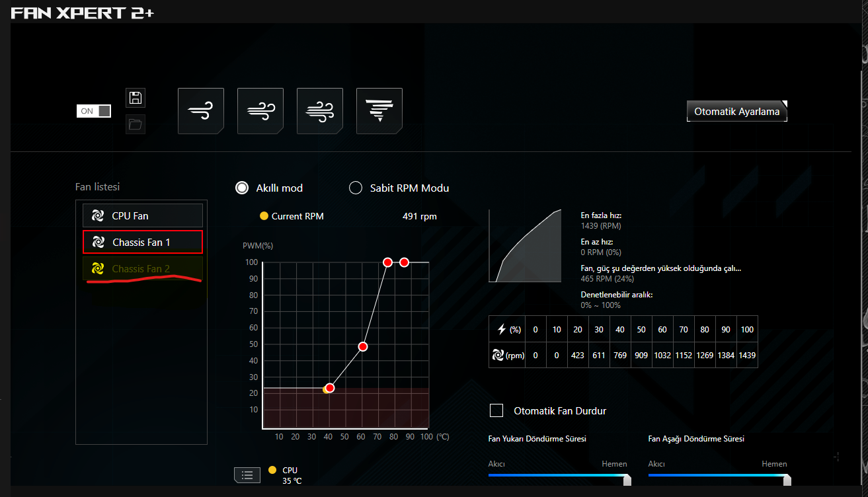This screenshot has height=497, width=868.
Task: Click the 465 RPM (24%) value
Action: coord(607,279)
